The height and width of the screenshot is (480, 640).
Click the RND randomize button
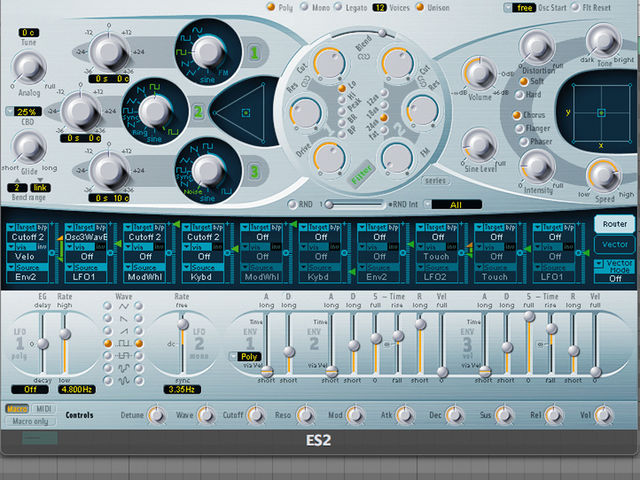[x=292, y=204]
